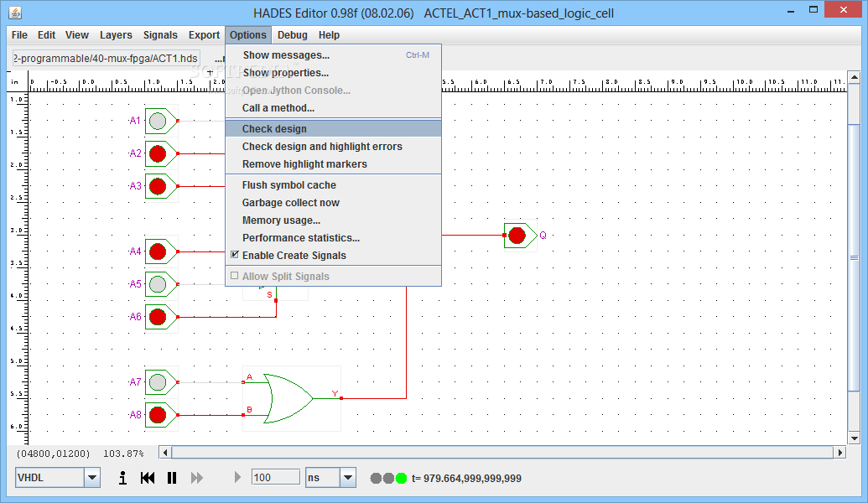This screenshot has width=868, height=503.
Task: Choose Call a method...
Action: [x=333, y=108]
